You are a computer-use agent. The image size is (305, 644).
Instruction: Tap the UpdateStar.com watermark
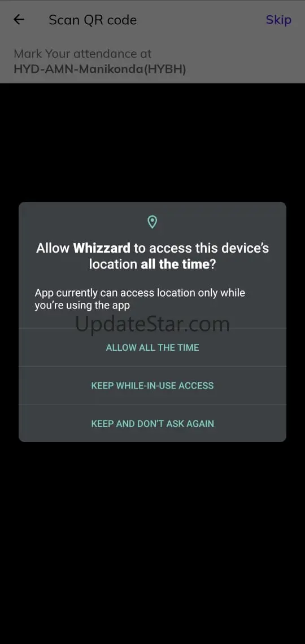click(152, 324)
